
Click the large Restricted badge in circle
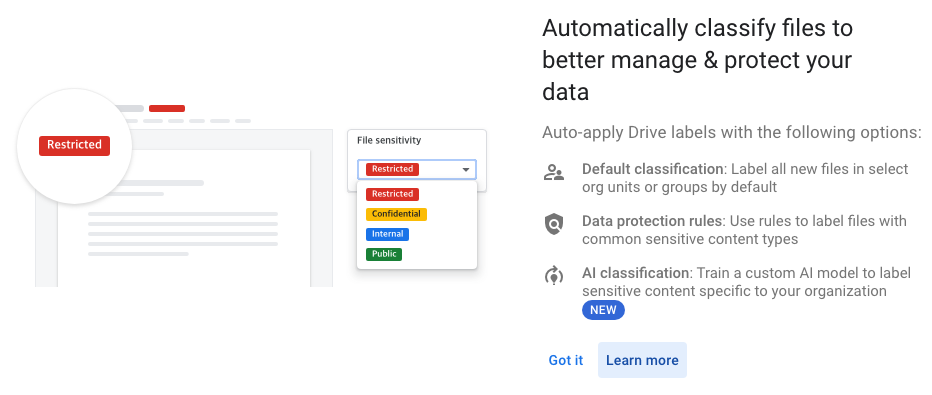point(74,145)
